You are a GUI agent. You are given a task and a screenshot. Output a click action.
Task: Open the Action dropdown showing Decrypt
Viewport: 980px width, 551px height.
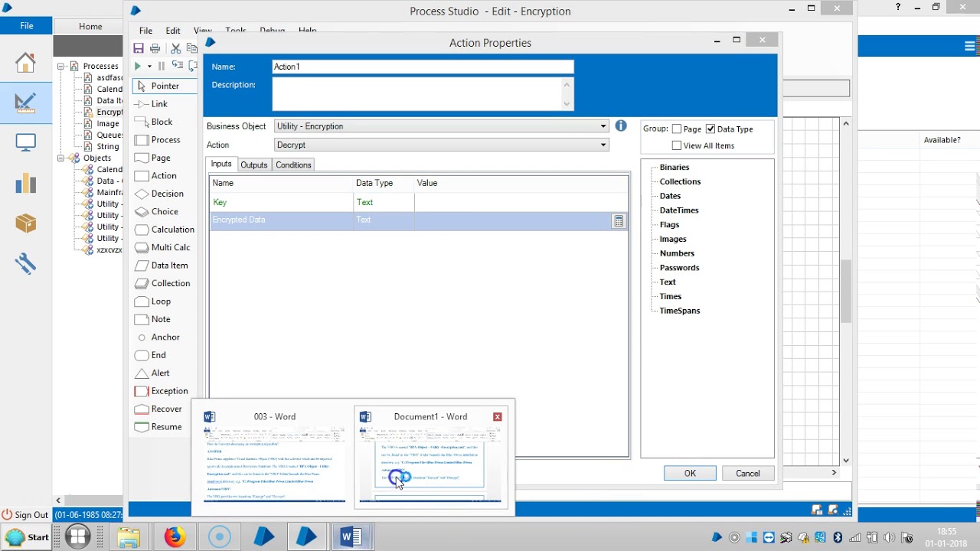point(442,145)
